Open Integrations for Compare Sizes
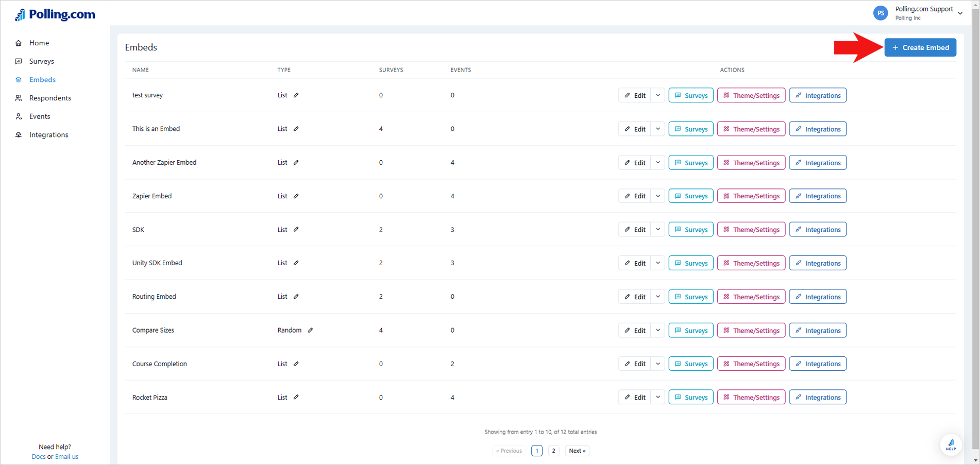The width and height of the screenshot is (980, 465). [818, 330]
